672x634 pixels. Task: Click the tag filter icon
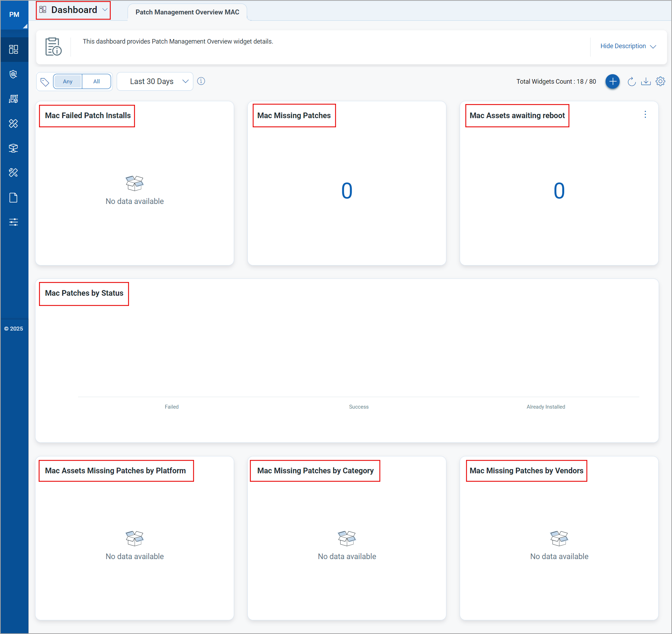pos(45,82)
